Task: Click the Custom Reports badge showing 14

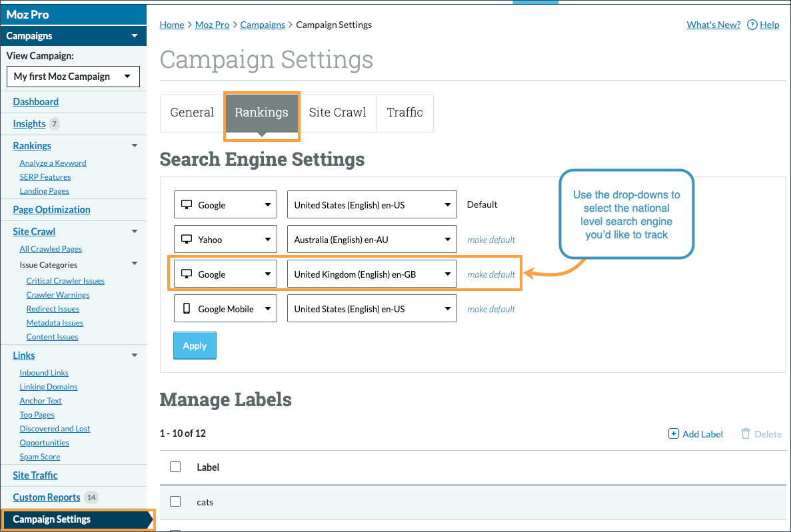Action: pos(91,497)
